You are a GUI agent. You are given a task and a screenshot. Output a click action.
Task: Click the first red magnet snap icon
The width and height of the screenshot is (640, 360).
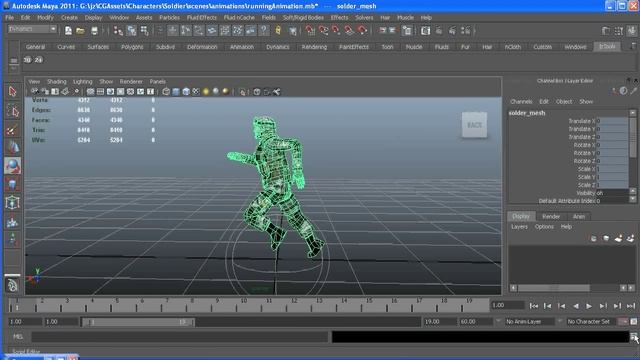pyautogui.click(x=310, y=31)
